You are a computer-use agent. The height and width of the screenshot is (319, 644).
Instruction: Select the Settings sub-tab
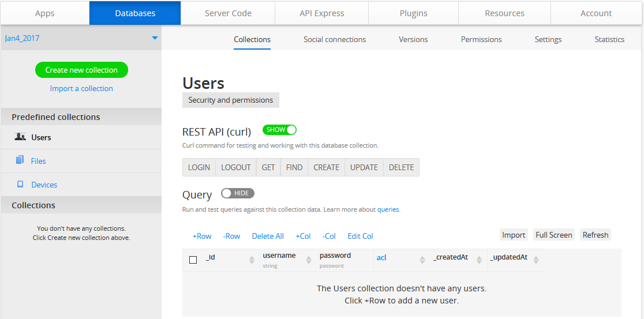(x=548, y=39)
